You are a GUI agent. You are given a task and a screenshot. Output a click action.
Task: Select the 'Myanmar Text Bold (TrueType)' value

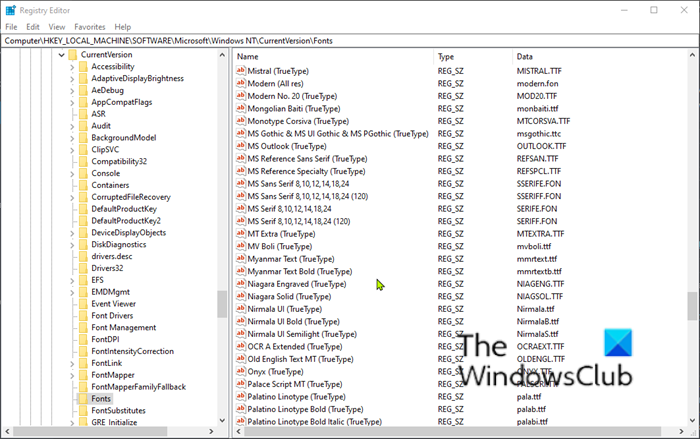(x=300, y=271)
